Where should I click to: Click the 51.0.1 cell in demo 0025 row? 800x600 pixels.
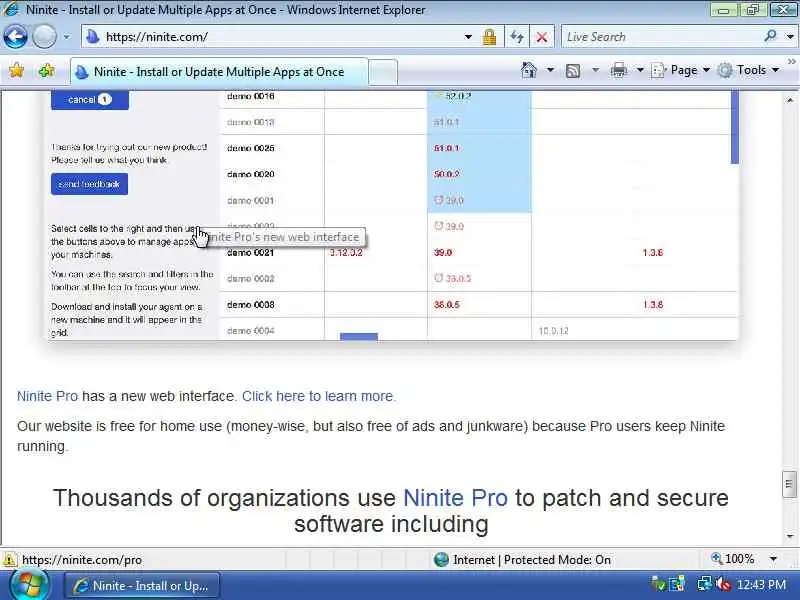click(x=446, y=148)
